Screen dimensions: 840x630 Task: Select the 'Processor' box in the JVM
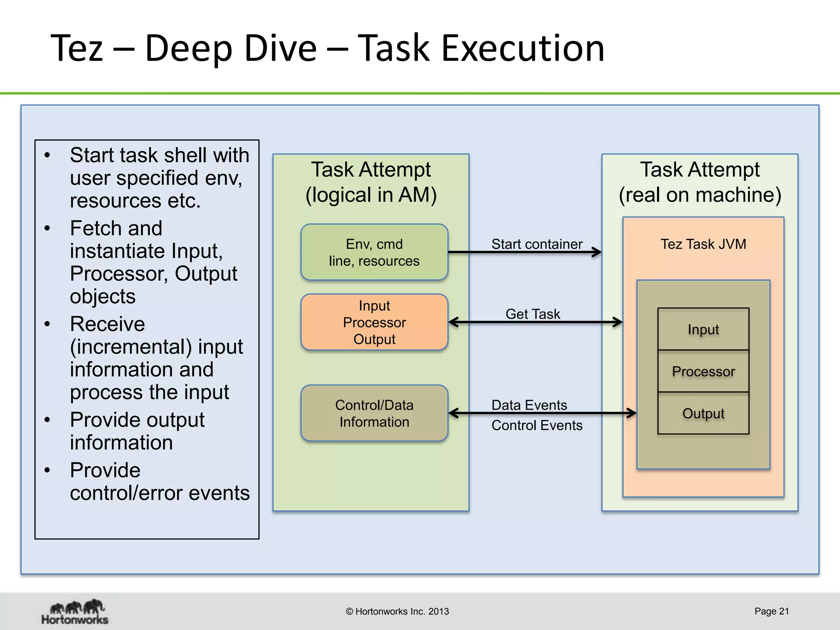click(x=703, y=371)
